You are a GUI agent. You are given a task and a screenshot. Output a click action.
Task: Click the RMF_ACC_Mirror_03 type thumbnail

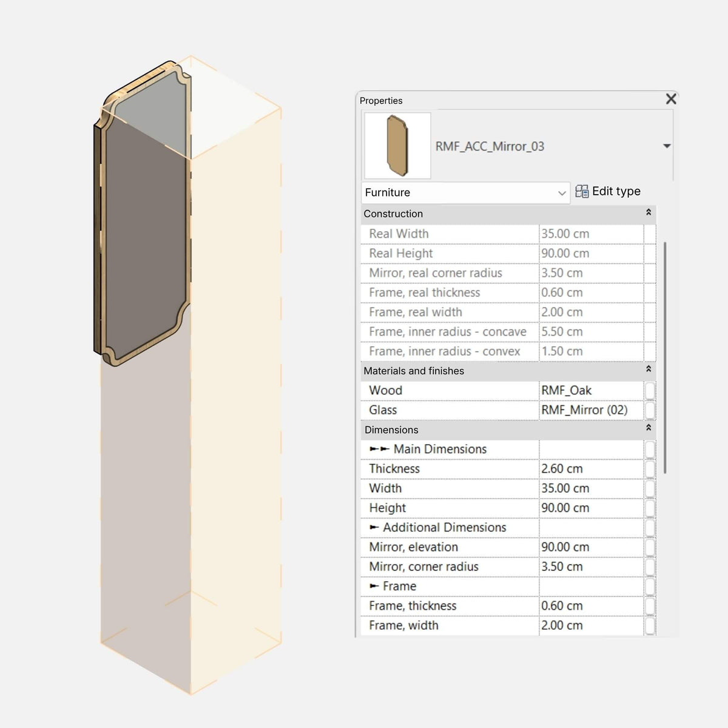tap(397, 146)
